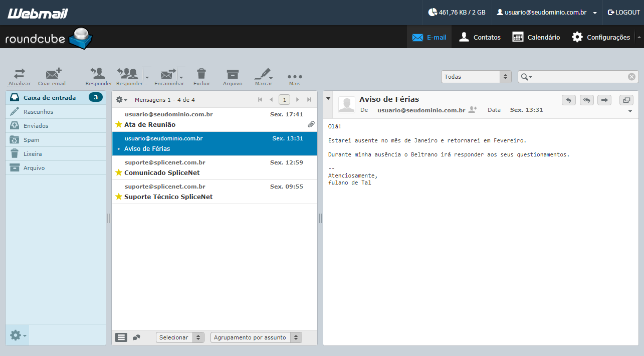The width and height of the screenshot is (644, 356).
Task: Click the Excluir trash icon in toolbar
Action: (201, 74)
